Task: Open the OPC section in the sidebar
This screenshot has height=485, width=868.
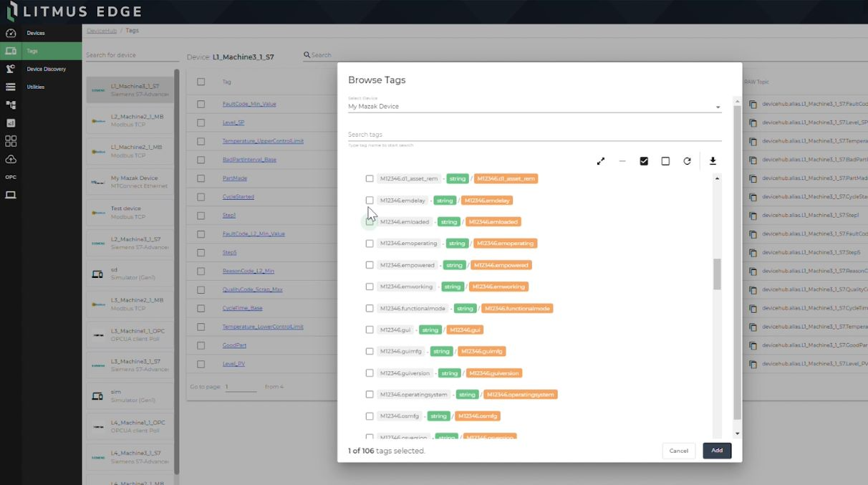Action: (x=11, y=177)
